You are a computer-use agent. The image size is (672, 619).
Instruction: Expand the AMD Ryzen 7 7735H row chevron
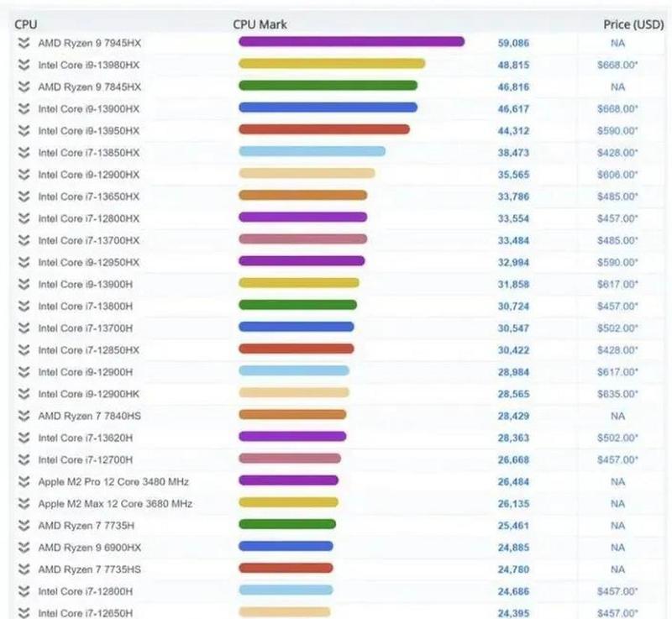tap(24, 526)
